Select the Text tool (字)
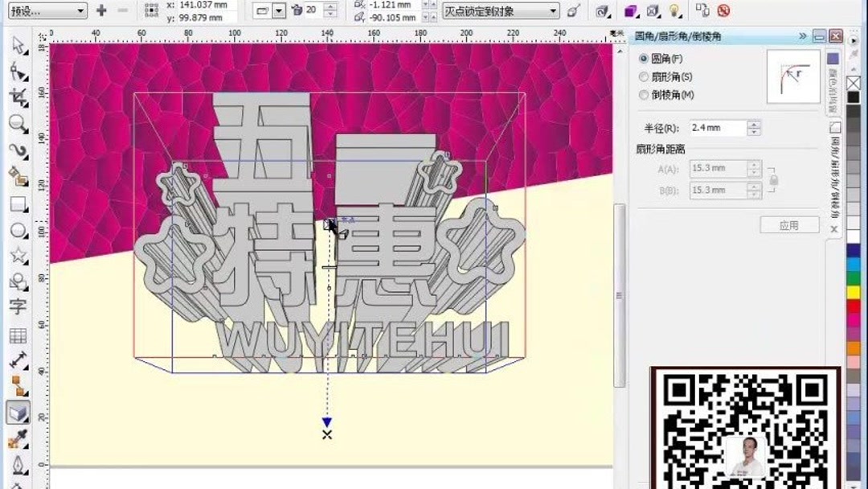Viewport: 868px width, 489px height. pyautogui.click(x=18, y=307)
